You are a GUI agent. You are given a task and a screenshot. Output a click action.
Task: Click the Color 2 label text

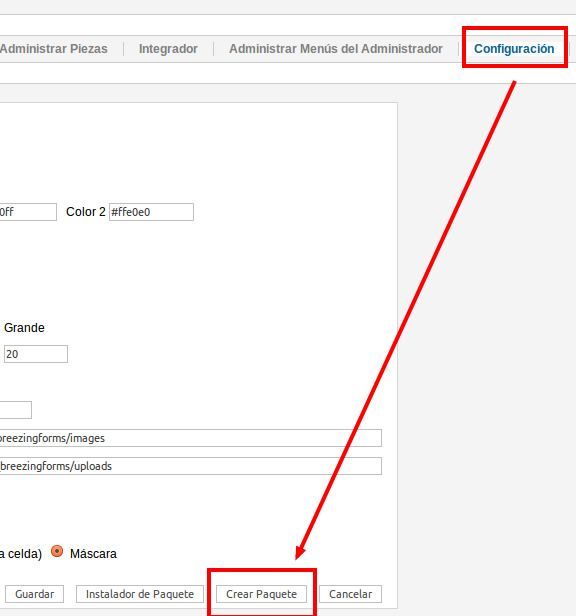[x=86, y=212]
